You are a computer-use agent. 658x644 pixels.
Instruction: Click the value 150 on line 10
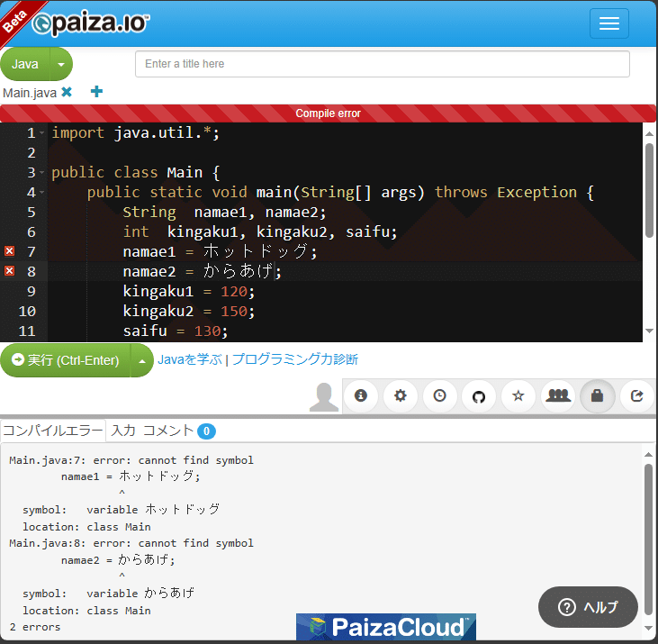point(234,311)
